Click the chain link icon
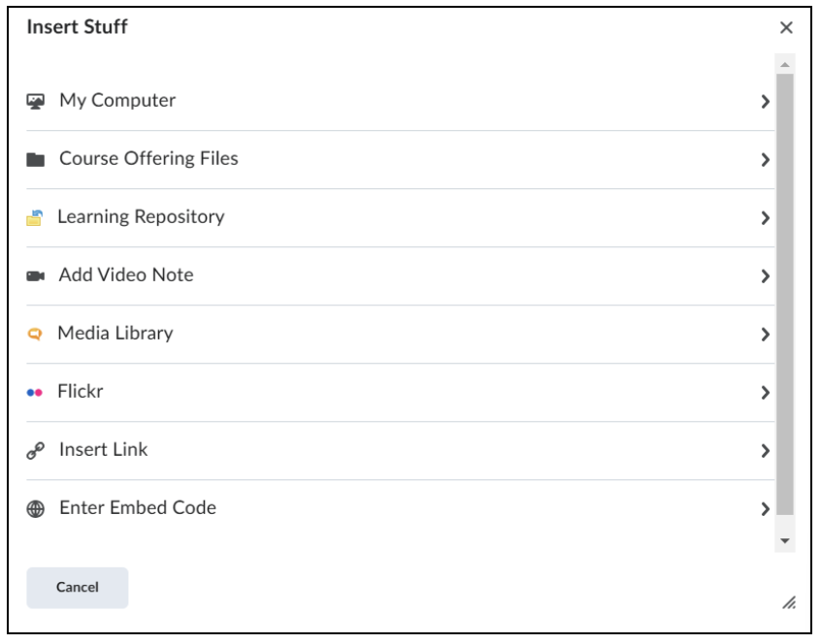This screenshot has height=644, width=821. [36, 450]
